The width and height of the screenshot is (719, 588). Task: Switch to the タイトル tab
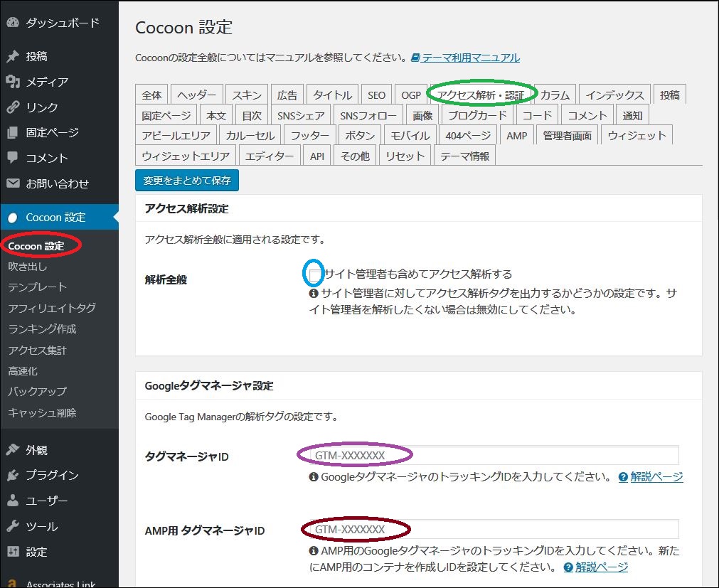click(x=332, y=95)
